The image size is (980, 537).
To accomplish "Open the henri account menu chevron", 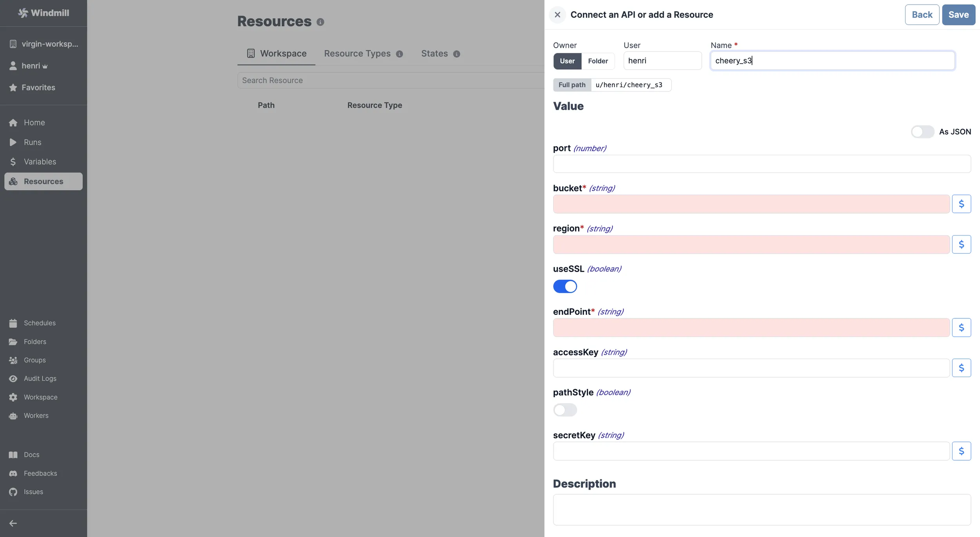I will [45, 66].
